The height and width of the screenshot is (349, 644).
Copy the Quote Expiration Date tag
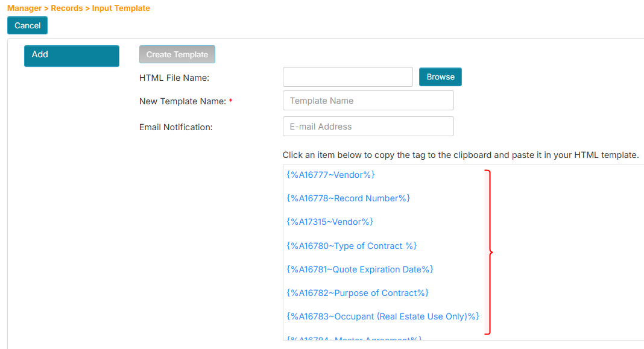click(x=360, y=269)
